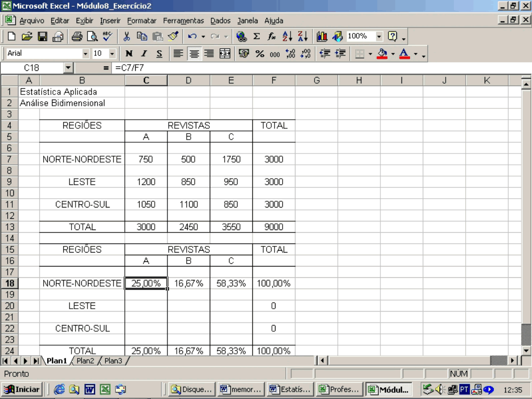Expand the Name Box dropdown arrow
This screenshot has height=399, width=532.
68,68
